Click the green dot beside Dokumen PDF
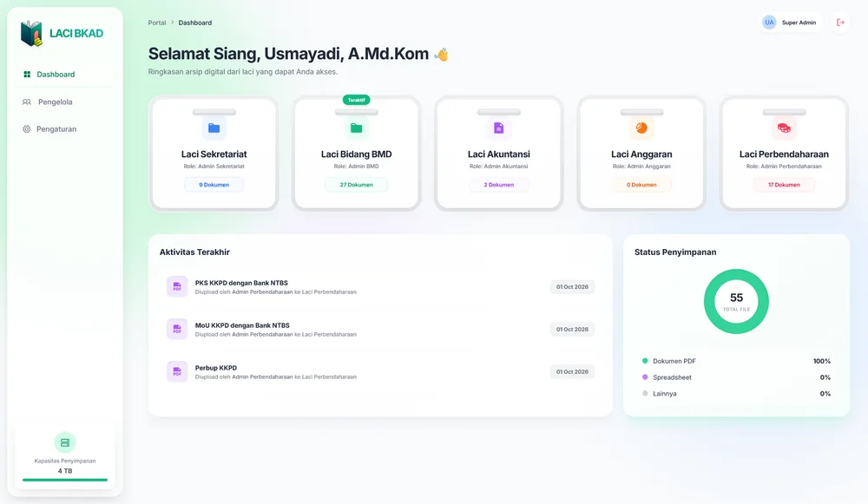This screenshot has height=504, width=868. tap(645, 361)
